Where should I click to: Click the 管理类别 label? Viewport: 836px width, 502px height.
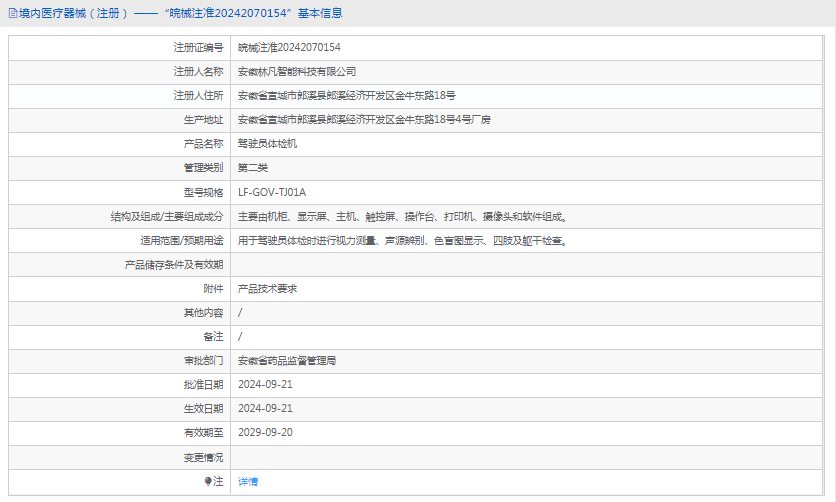tap(204, 167)
